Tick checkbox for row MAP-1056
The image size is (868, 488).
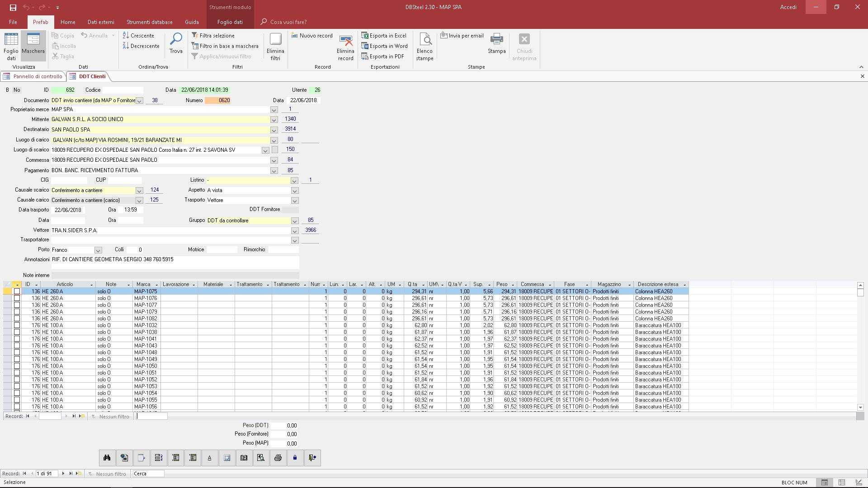coord(17,407)
